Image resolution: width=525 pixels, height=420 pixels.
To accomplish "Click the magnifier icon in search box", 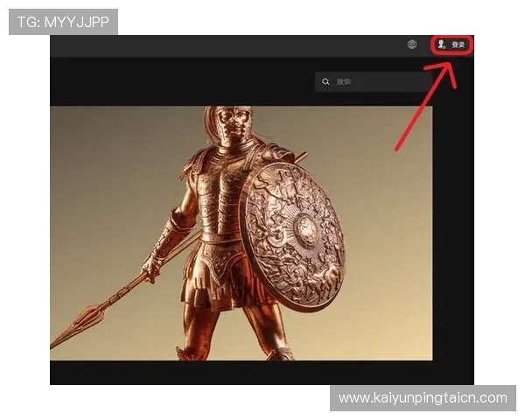I will click(326, 81).
